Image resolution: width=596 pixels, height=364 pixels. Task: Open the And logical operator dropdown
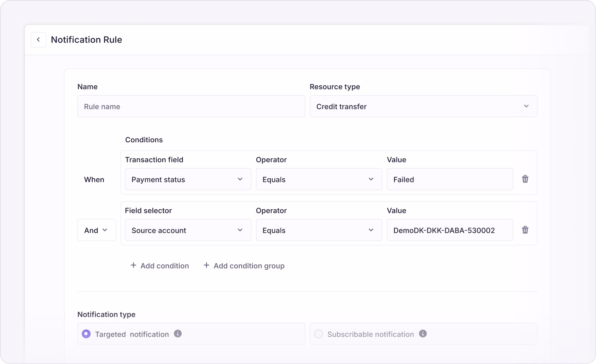coord(96,230)
